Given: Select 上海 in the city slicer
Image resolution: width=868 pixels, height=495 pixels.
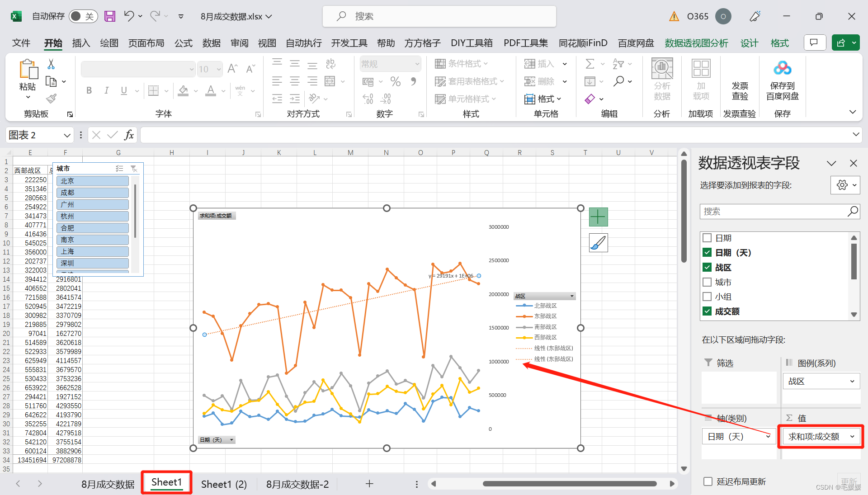Looking at the screenshot, I should [92, 251].
